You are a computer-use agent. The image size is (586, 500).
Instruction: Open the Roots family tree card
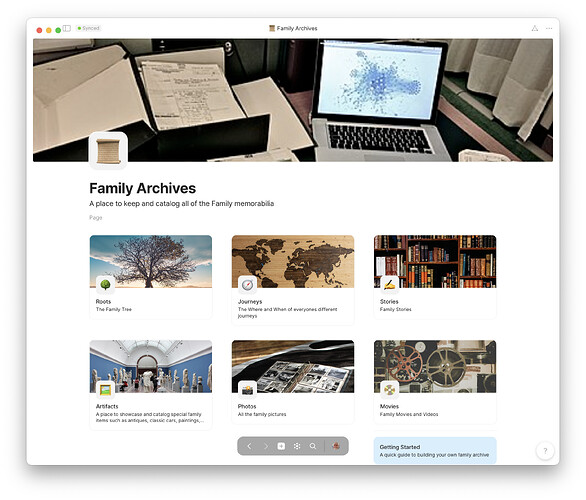tap(151, 277)
